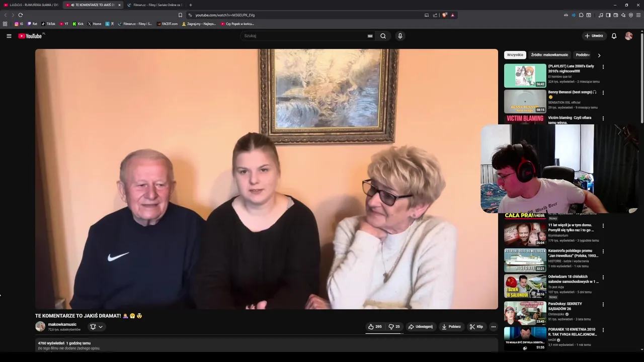Go to the YouTube home logo
Screen dimensions: 644x362
coord(30,36)
